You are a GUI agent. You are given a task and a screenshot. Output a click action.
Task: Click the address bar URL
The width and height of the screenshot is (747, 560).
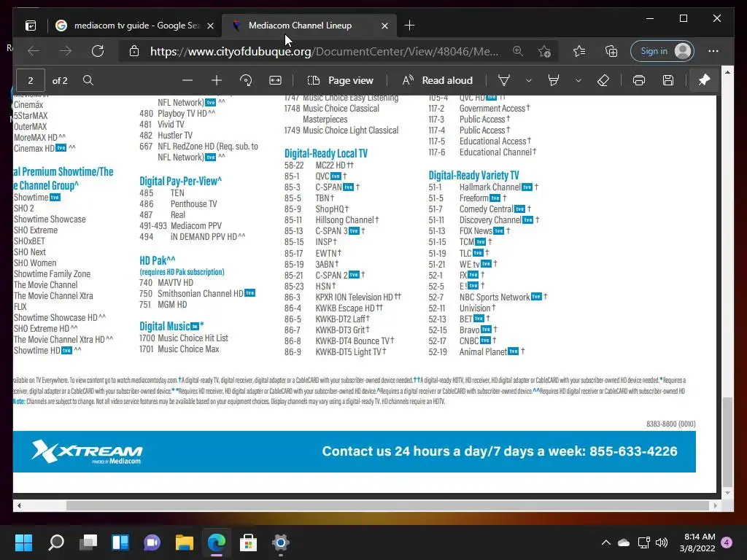click(324, 51)
